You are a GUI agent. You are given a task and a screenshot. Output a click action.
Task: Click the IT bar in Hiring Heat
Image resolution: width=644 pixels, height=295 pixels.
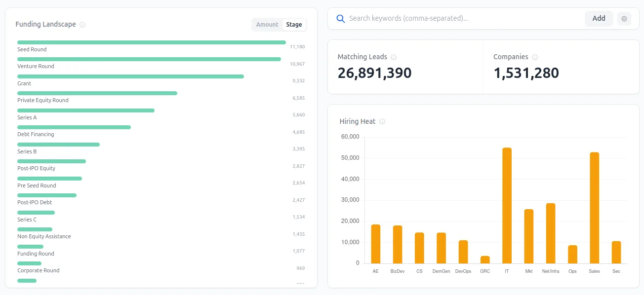tap(507, 205)
